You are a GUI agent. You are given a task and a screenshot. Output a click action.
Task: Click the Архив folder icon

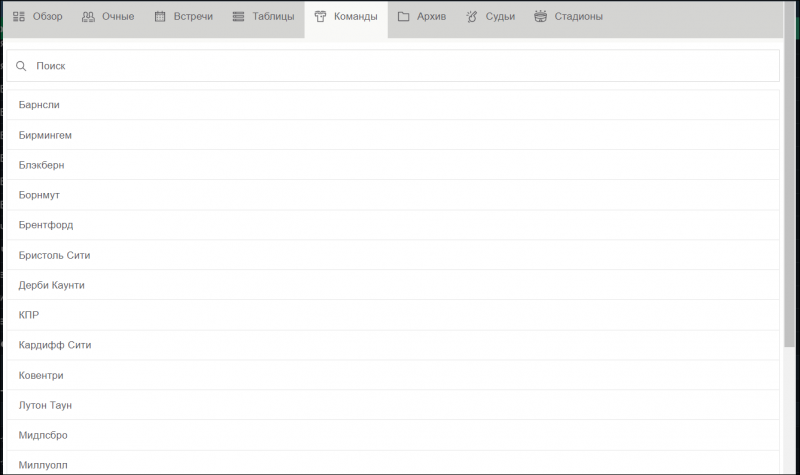tap(404, 17)
